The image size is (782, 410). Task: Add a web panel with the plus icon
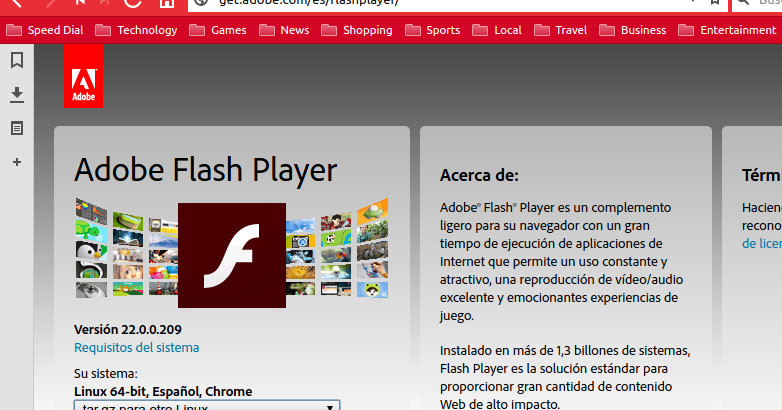point(17,162)
